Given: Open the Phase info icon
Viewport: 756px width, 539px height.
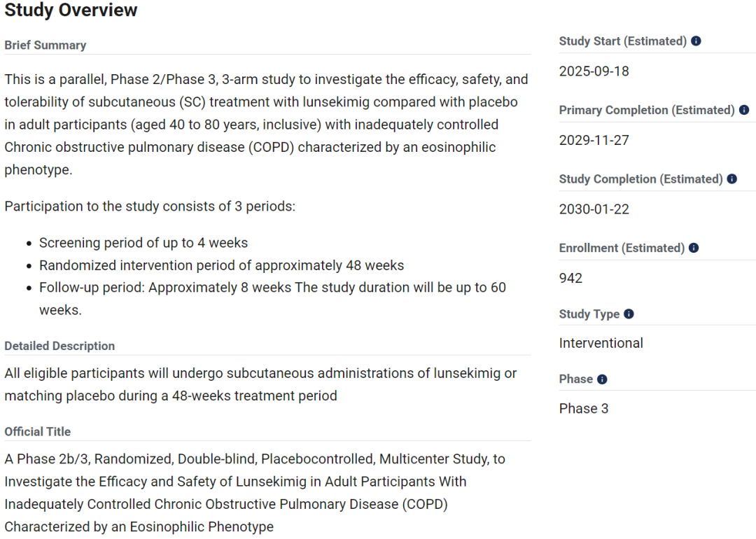Looking at the screenshot, I should (x=602, y=379).
